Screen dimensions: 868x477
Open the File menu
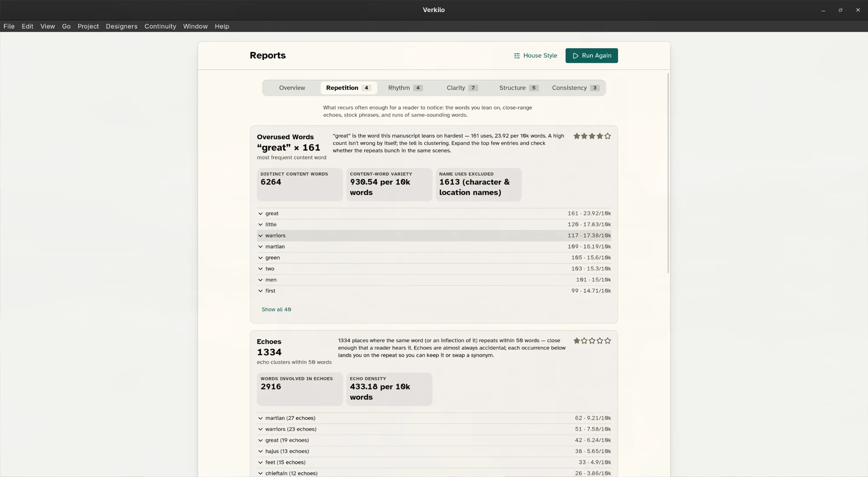click(x=9, y=26)
